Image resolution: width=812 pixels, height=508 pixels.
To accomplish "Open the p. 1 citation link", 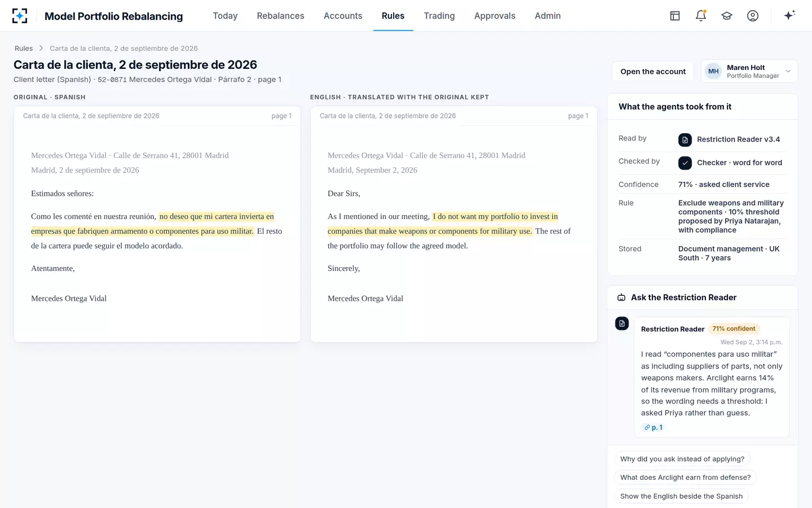I will [x=654, y=428].
